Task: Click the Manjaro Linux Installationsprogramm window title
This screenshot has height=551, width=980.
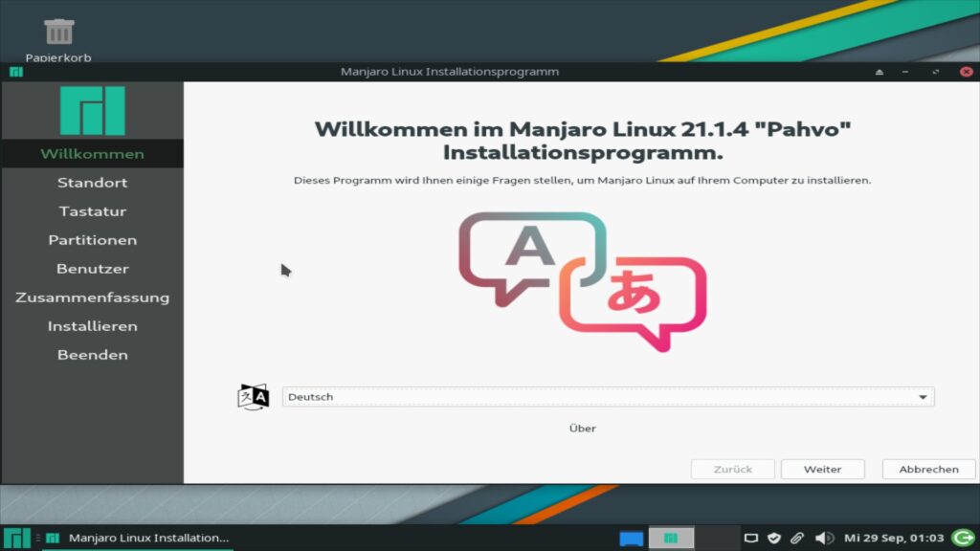Action: tap(450, 72)
